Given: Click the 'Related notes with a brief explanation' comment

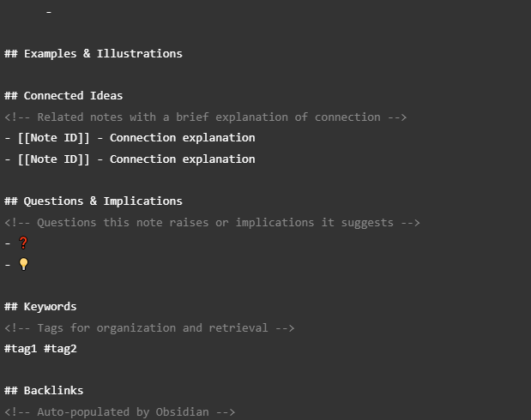Looking at the screenshot, I should [x=205, y=117].
